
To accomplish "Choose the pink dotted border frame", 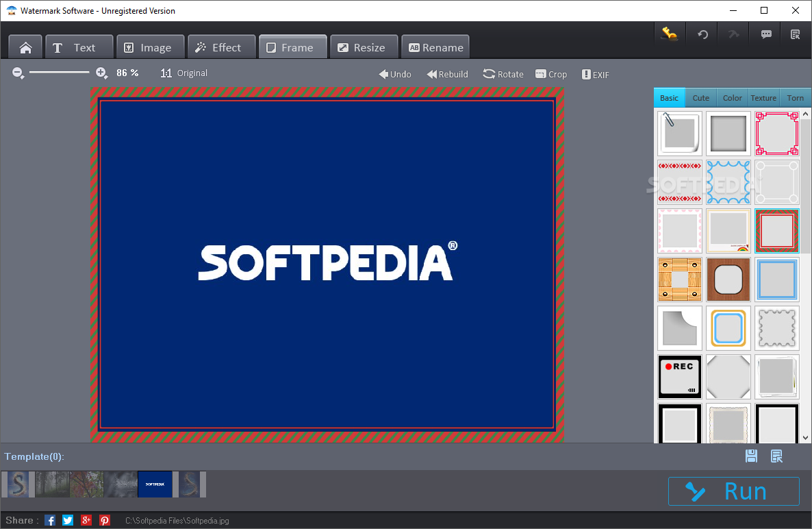I will coord(679,230).
